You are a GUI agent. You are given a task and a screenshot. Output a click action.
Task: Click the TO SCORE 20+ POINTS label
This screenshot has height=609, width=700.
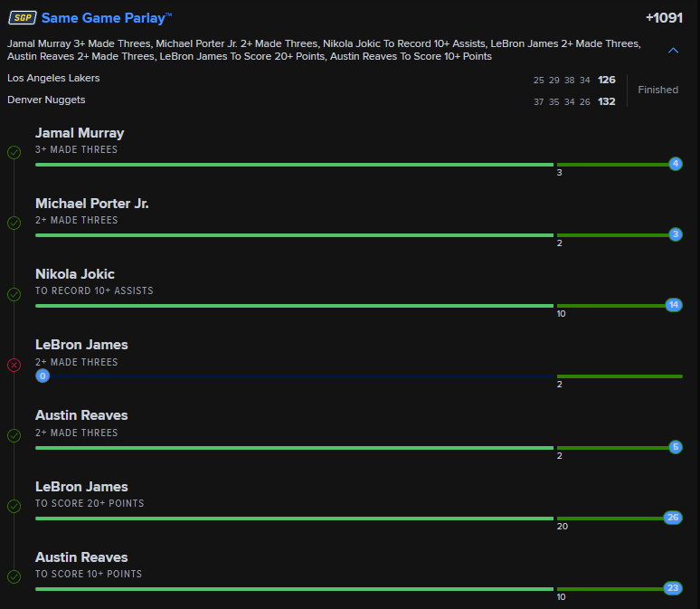click(x=90, y=503)
